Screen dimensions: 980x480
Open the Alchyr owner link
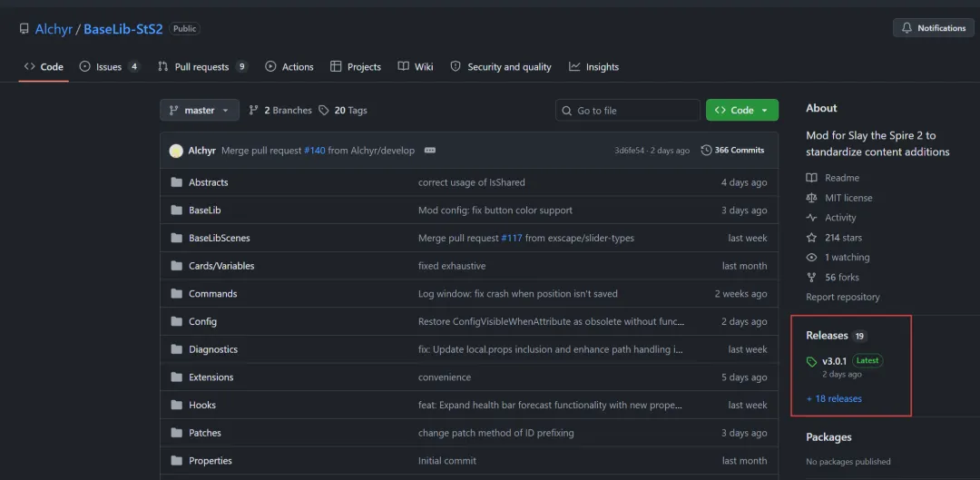(x=54, y=29)
